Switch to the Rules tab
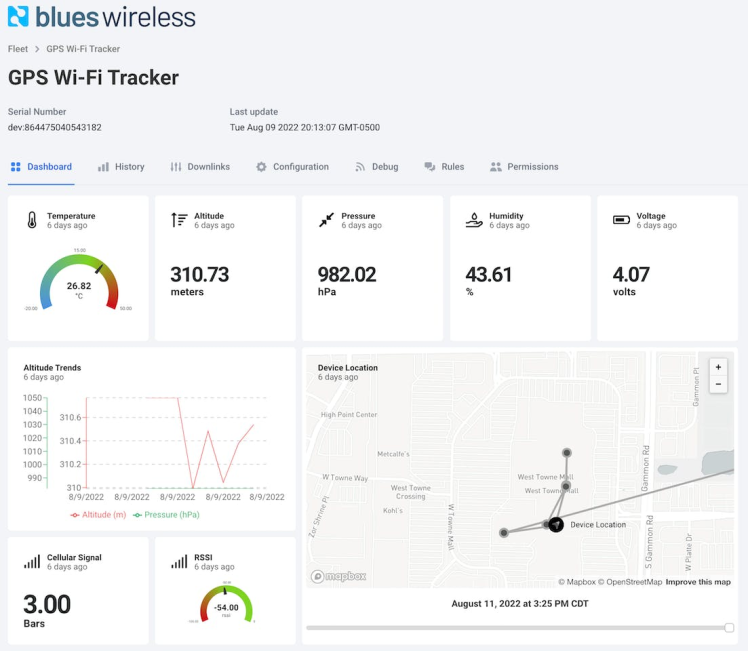 (444, 166)
